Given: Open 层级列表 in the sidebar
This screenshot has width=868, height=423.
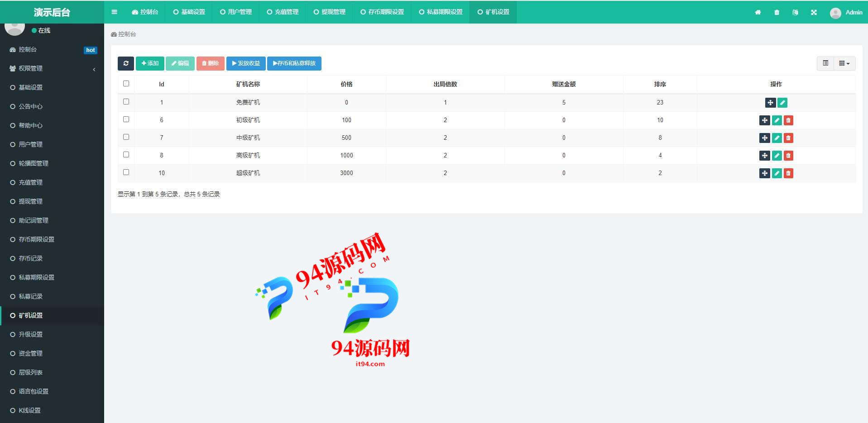Looking at the screenshot, I should point(52,373).
